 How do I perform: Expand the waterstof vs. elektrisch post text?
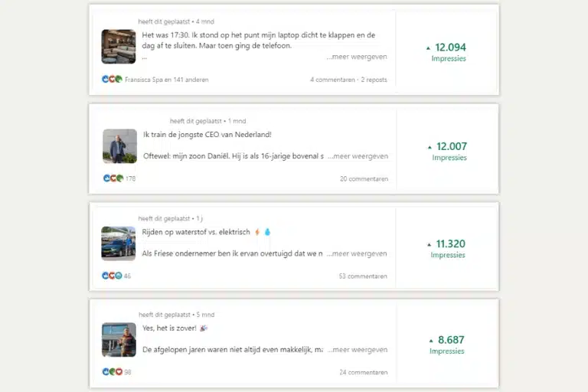point(357,253)
